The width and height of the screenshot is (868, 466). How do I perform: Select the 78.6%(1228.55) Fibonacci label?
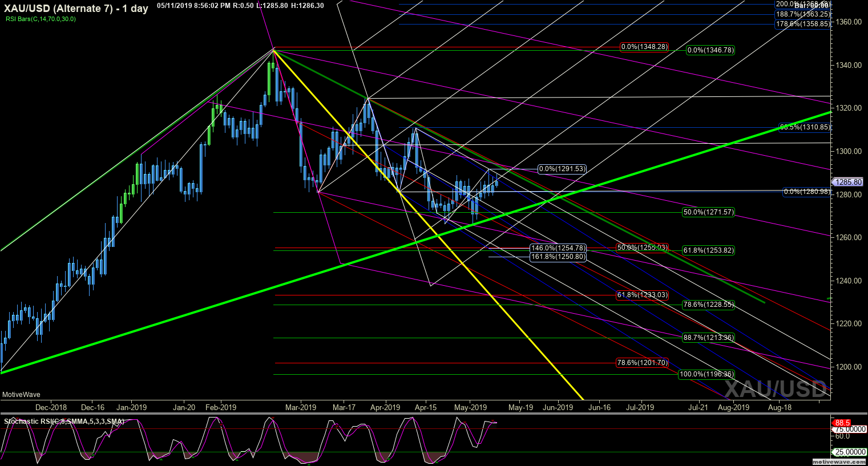(x=708, y=305)
